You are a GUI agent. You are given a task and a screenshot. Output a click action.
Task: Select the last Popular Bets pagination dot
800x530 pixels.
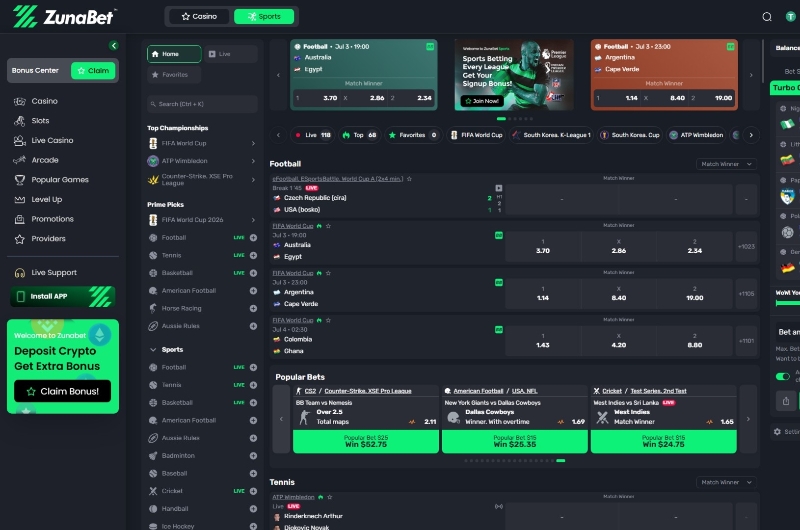pyautogui.click(x=561, y=461)
